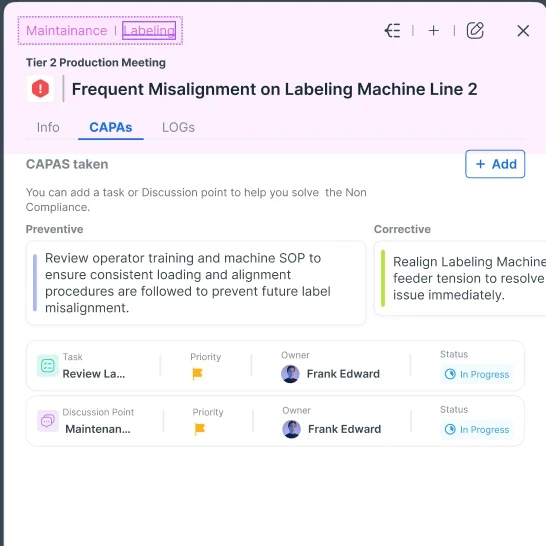Click the Maintainance tag
The image size is (546, 546).
tap(67, 31)
